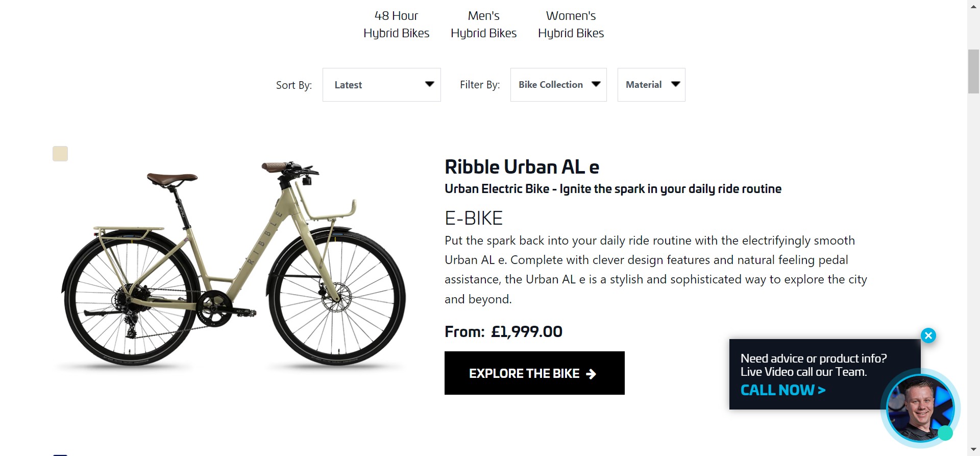Viewport: 980px width, 456px height.
Task: Click the scrollbar down arrow
Action: [973, 450]
